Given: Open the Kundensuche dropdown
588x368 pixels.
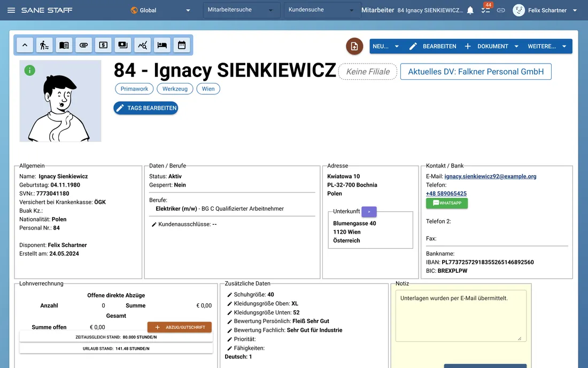Looking at the screenshot, I should tap(322, 10).
